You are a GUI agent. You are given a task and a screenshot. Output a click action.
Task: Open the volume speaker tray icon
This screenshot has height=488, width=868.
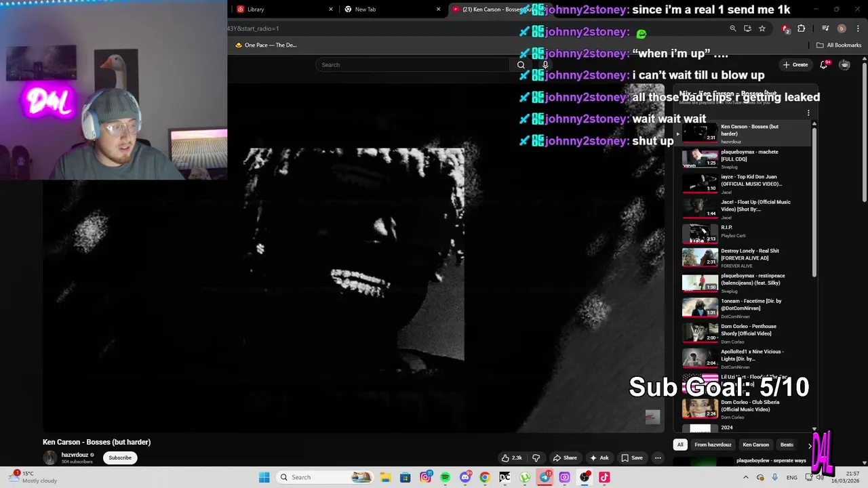819,477
